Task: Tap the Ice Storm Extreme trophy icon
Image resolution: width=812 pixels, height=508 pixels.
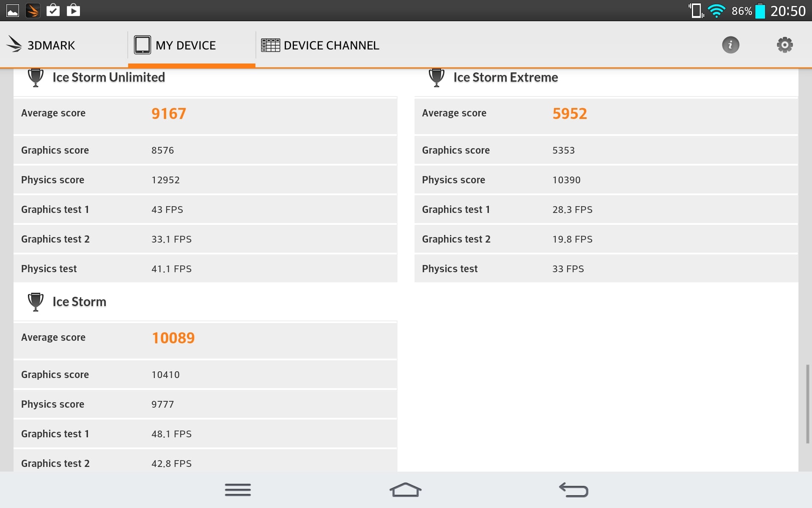Action: [x=436, y=78]
